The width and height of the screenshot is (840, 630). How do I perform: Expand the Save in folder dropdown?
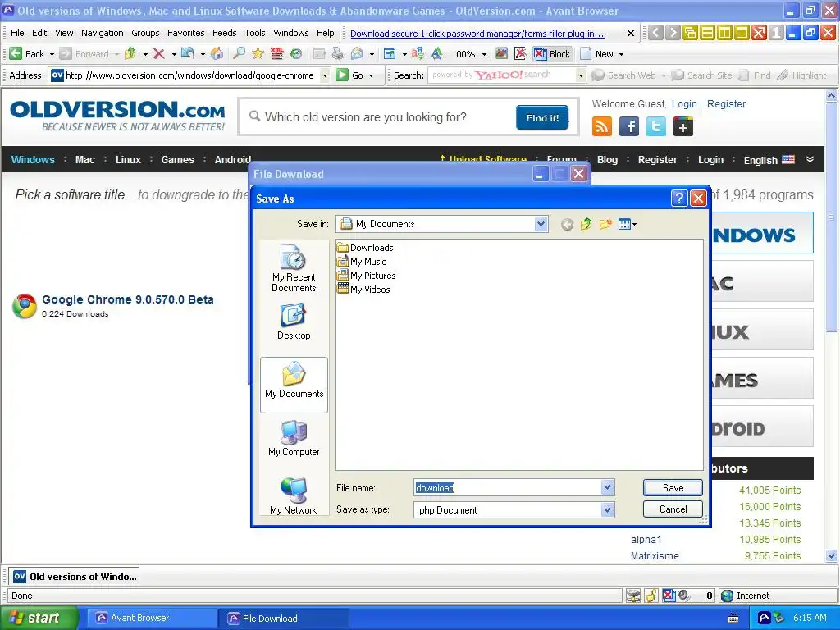tap(541, 224)
